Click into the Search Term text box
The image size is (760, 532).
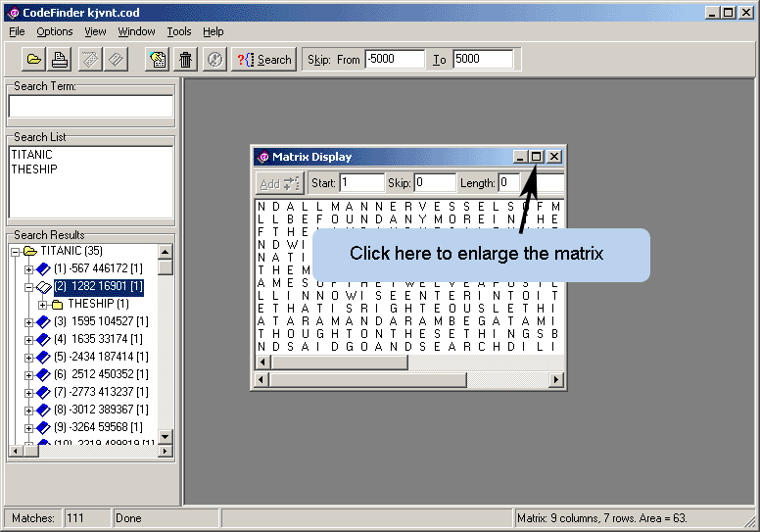tap(91, 106)
